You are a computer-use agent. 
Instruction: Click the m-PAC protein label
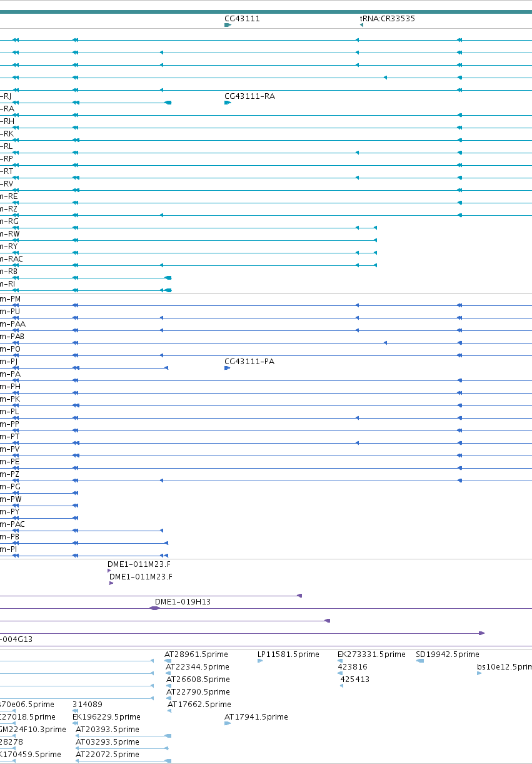pos(13,524)
